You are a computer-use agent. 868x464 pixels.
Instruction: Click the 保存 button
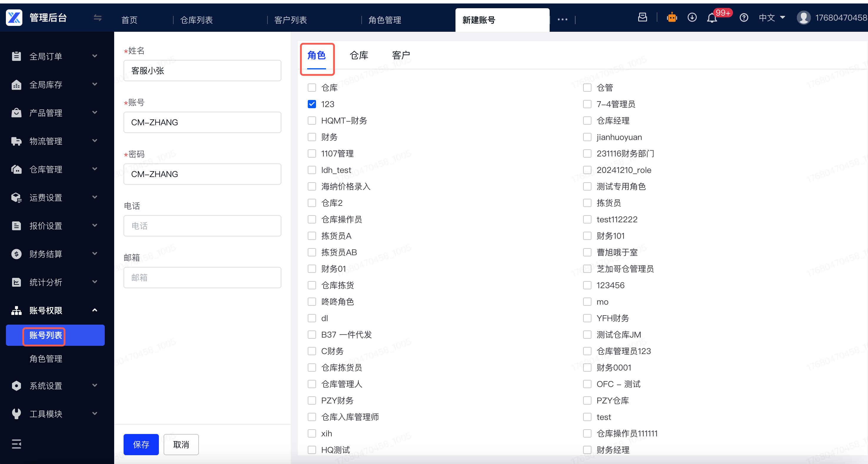click(141, 444)
